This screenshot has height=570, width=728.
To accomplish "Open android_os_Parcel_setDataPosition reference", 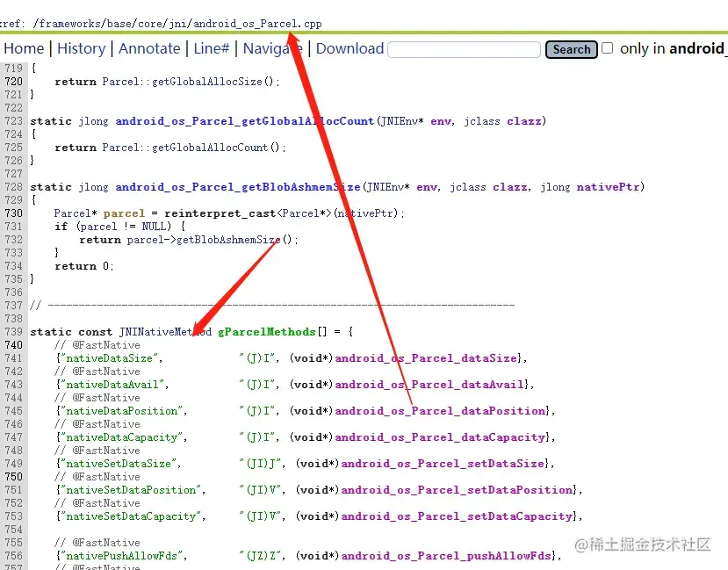I will (457, 490).
